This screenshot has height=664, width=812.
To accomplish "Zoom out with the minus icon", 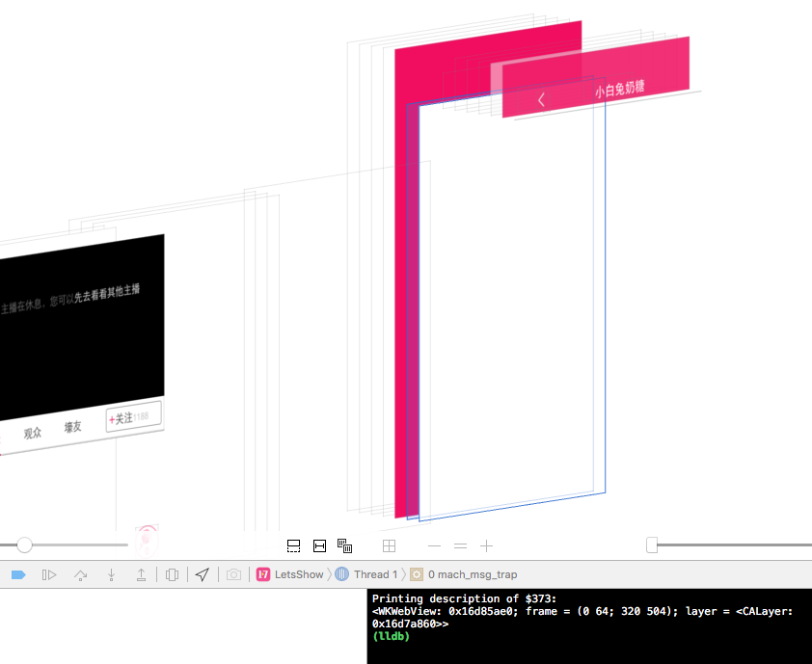I will pos(435,545).
